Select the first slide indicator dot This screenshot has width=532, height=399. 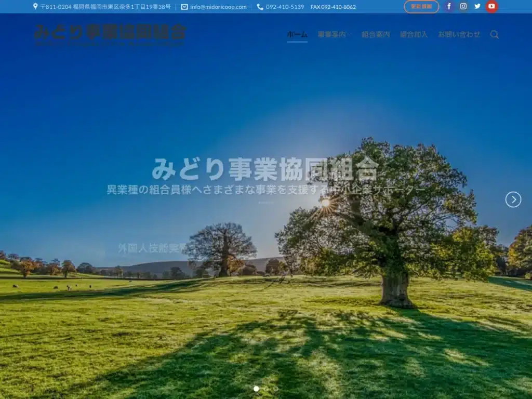(x=256, y=389)
